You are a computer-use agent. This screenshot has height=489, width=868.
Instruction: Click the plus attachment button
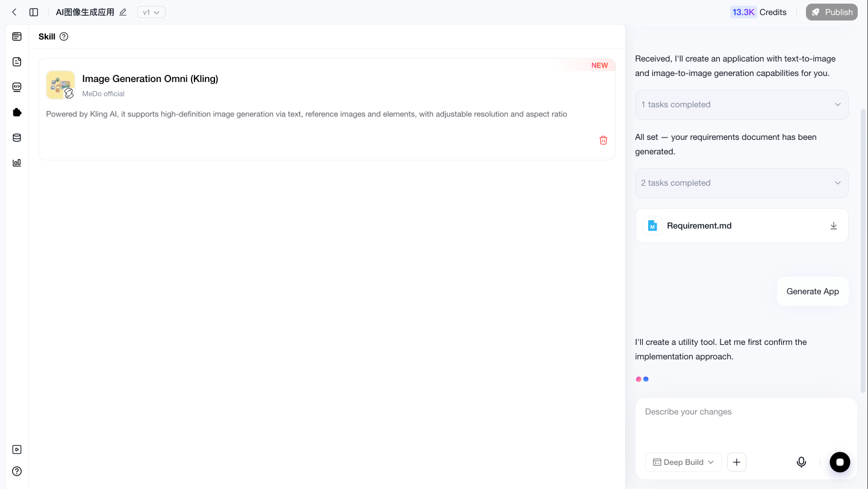pos(737,462)
